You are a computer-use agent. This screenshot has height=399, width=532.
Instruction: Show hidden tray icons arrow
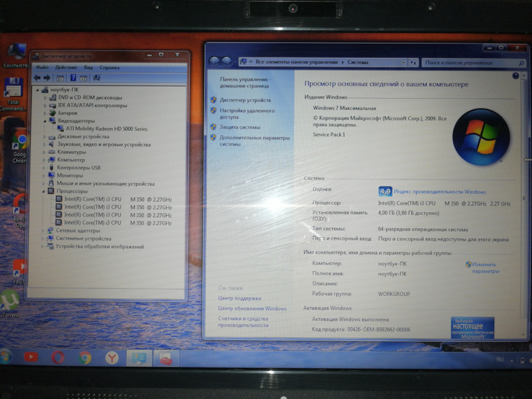coord(511,360)
